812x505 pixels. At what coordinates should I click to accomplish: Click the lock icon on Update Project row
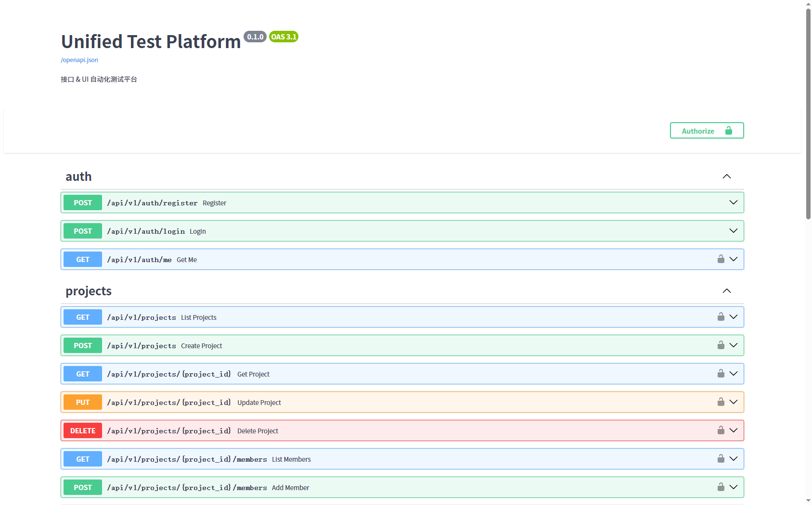tap(721, 402)
